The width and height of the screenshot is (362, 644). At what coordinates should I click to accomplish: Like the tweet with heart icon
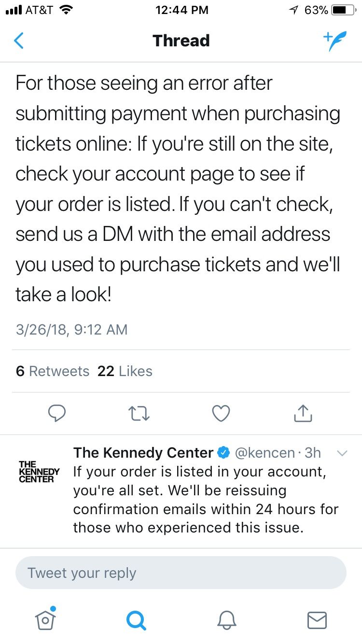(221, 413)
